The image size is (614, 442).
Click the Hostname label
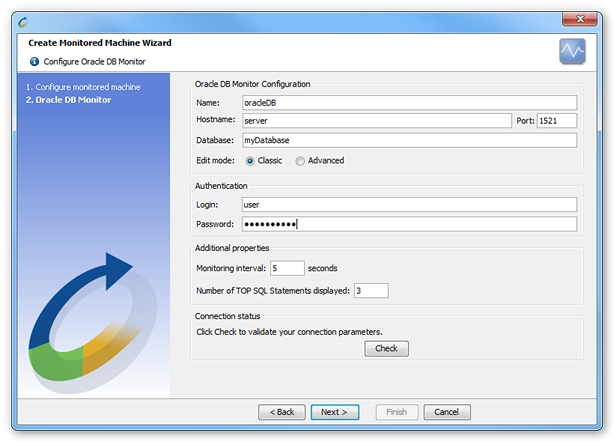[x=216, y=119]
